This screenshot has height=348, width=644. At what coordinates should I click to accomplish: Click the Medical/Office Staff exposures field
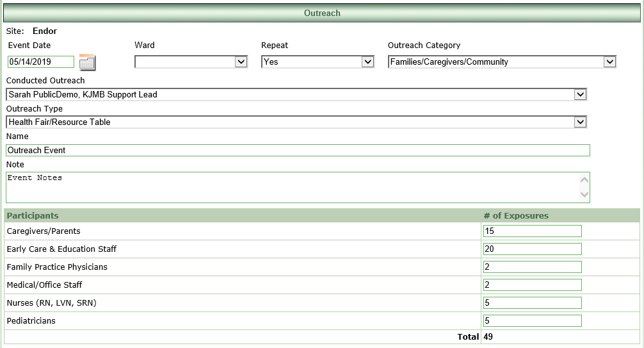[532, 285]
